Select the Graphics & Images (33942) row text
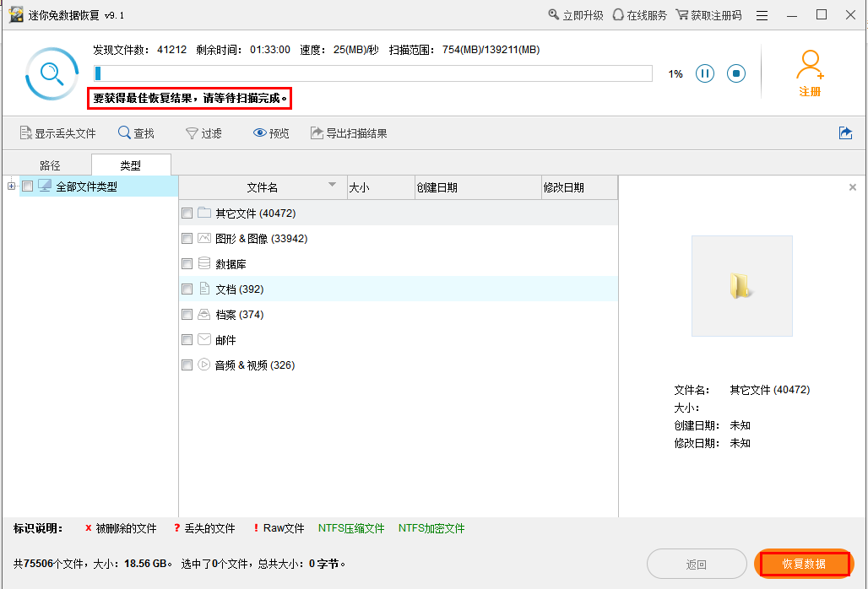 261,239
